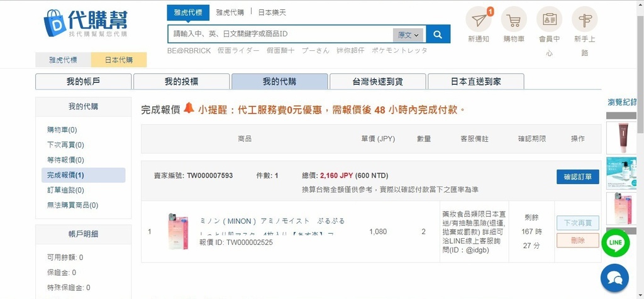This screenshot has width=644, height=299.
Task: Click the 客服備註 column header
Action: coord(474,139)
